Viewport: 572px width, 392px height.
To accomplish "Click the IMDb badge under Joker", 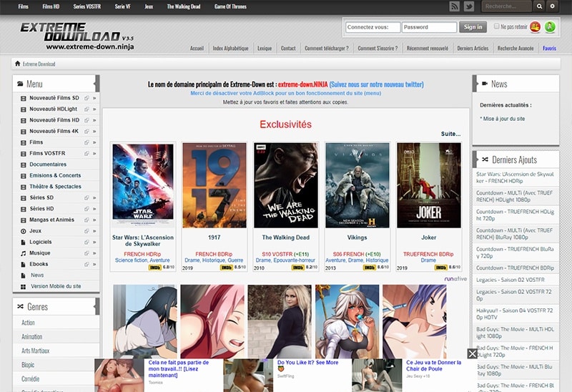I will pos(440,268).
